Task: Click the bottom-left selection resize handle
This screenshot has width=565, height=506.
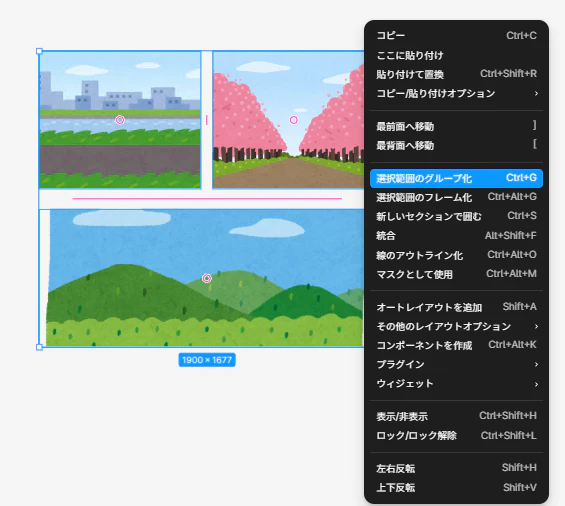Action: pos(40,347)
